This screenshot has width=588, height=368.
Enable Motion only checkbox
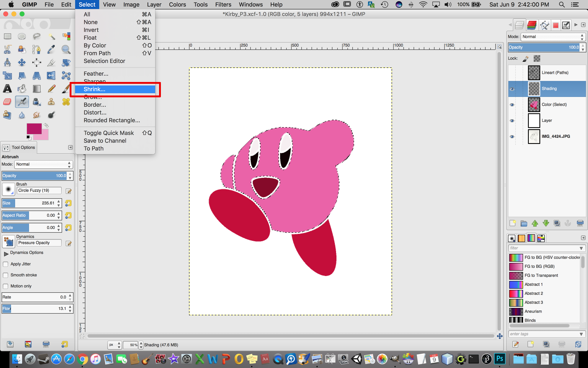[x=5, y=286]
